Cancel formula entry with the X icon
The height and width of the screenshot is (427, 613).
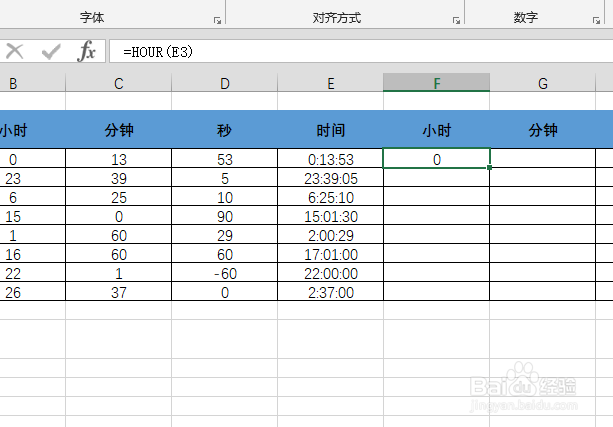14,51
